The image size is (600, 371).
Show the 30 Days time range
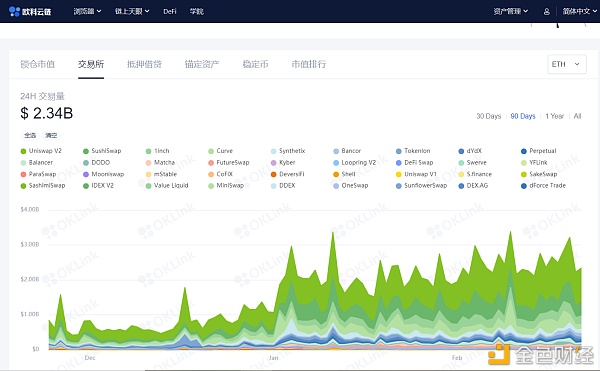tap(488, 116)
